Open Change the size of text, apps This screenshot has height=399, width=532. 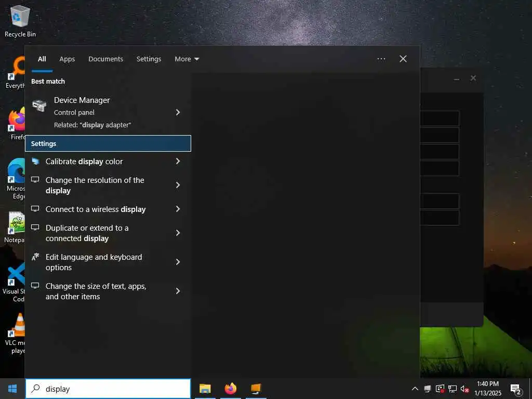(x=108, y=291)
